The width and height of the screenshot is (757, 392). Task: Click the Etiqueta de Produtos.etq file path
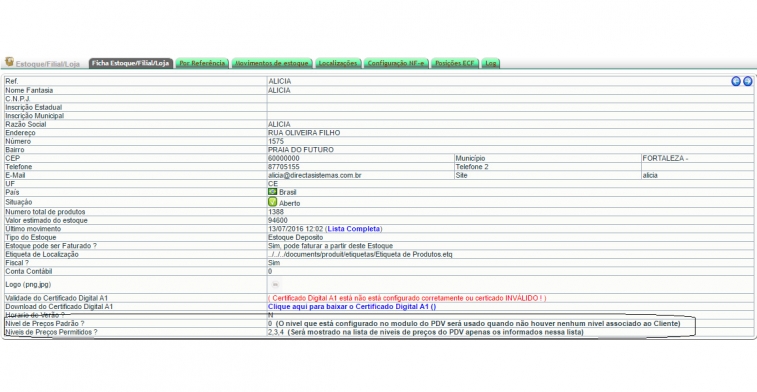pyautogui.click(x=360, y=254)
